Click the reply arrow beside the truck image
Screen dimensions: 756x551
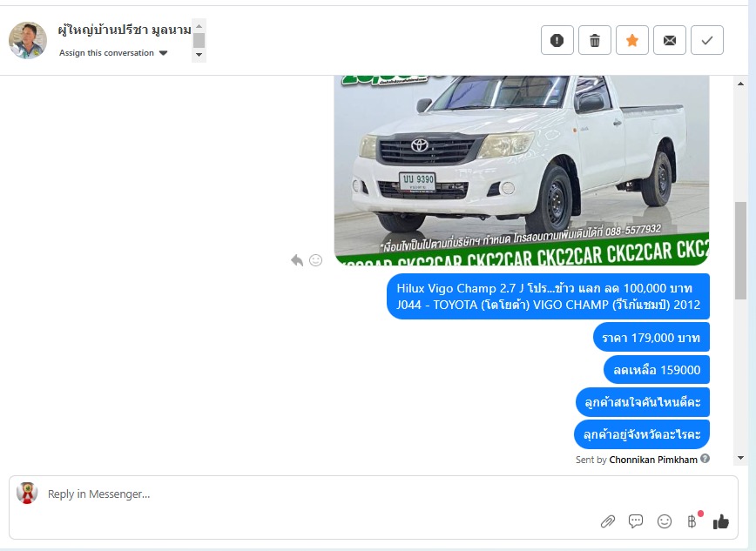[297, 260]
